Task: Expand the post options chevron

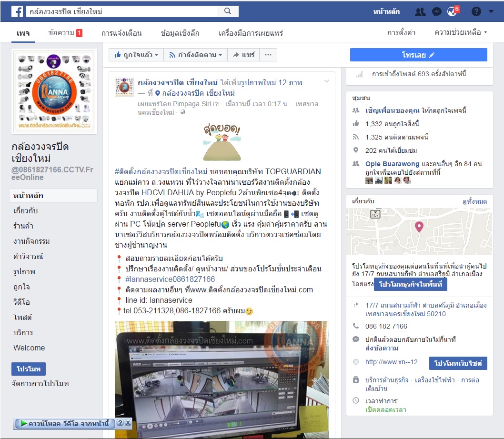Action: pos(327,81)
